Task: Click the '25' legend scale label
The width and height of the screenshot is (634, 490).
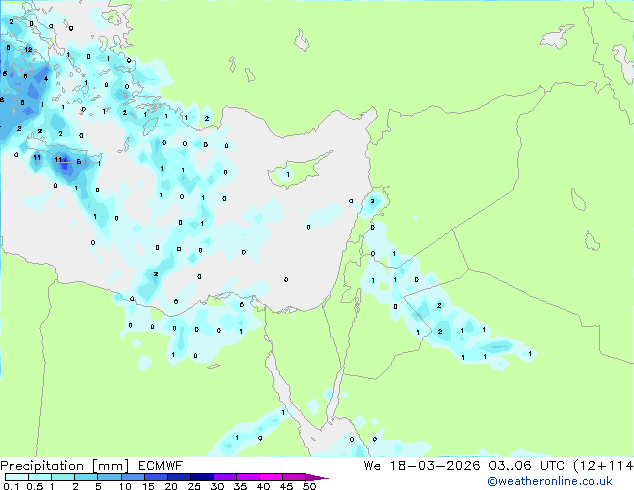Action: point(194,486)
